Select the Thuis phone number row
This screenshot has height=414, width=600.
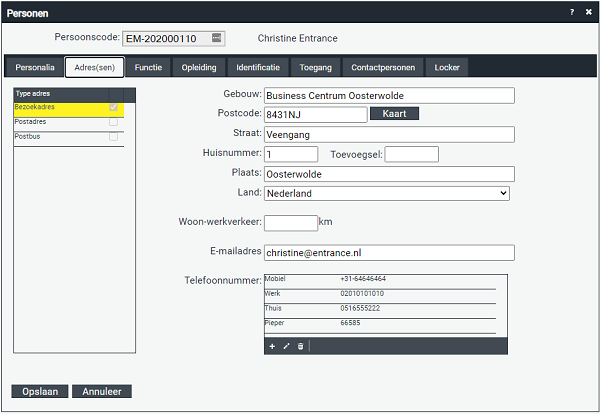[x=380, y=311]
